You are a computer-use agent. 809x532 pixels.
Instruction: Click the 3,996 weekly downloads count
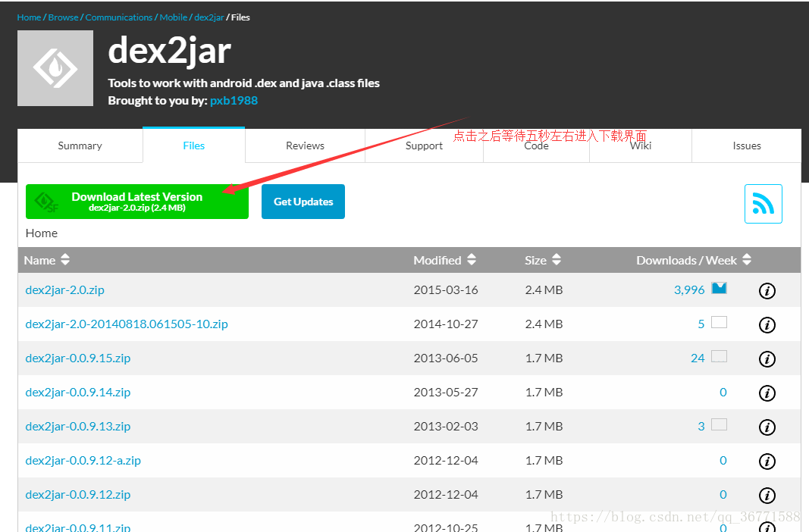point(689,289)
